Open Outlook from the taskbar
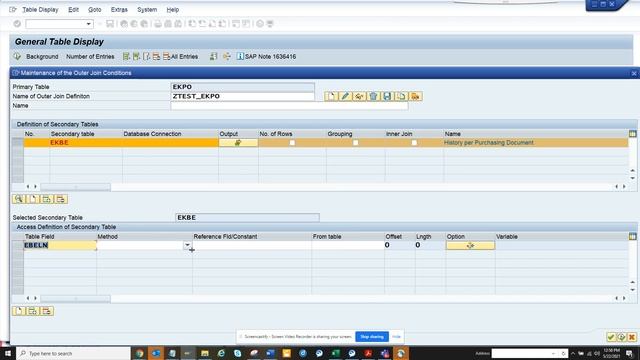640x360 pixels. click(x=156, y=353)
